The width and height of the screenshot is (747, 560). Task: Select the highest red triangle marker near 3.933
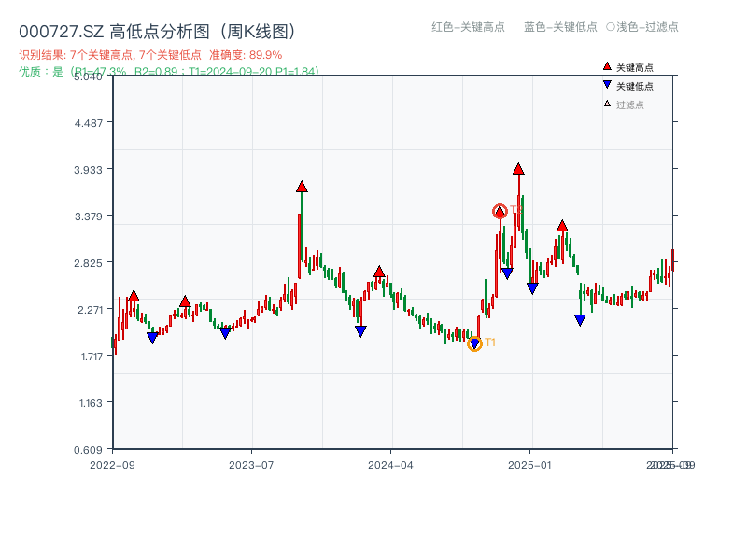coord(518,170)
